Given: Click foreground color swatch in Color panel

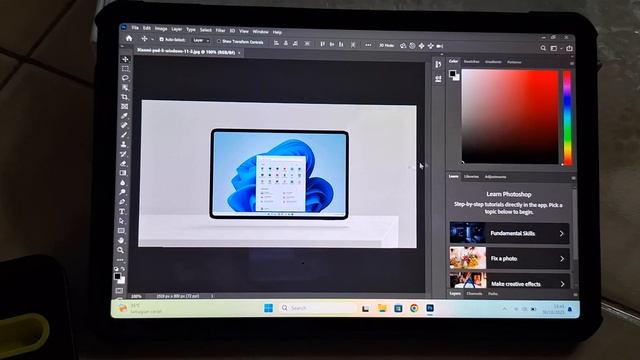Looking at the screenshot, I should point(452,73).
